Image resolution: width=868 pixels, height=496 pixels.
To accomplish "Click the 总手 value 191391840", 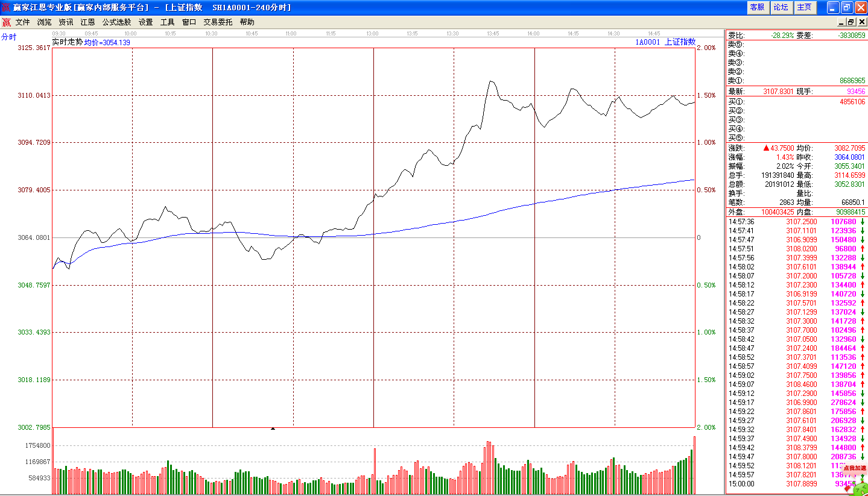I will 778,175.
